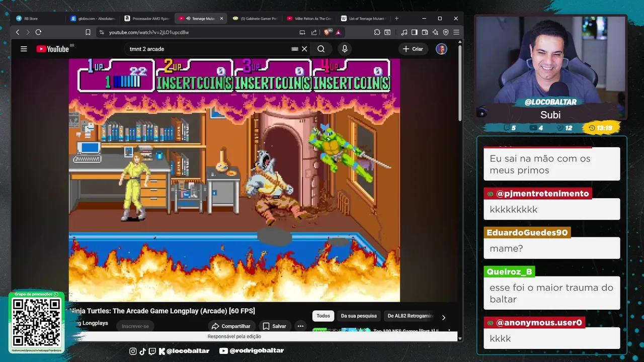Open browser extensions puzzle icon
The image size is (644, 362).
click(x=377, y=32)
